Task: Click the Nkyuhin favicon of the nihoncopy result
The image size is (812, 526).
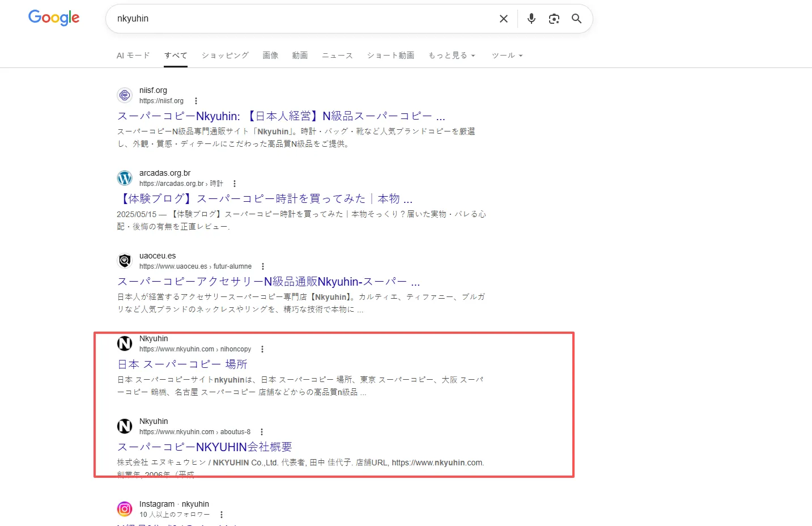Action: 125,343
